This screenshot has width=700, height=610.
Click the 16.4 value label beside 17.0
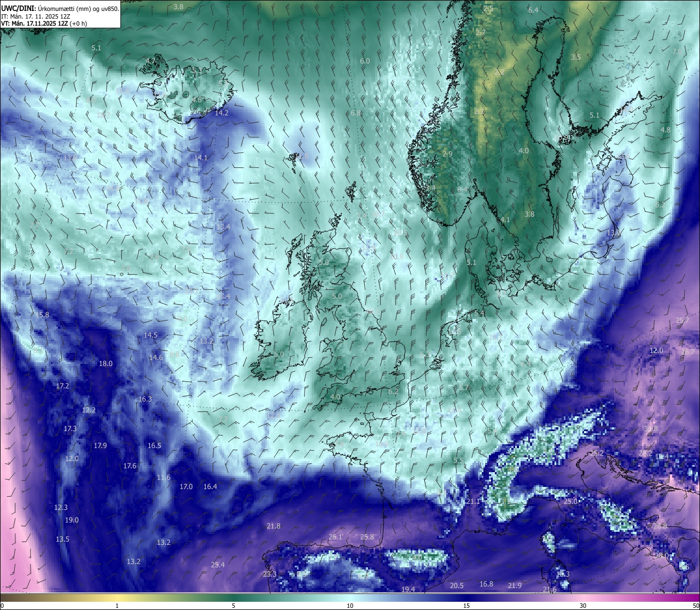click(x=210, y=487)
